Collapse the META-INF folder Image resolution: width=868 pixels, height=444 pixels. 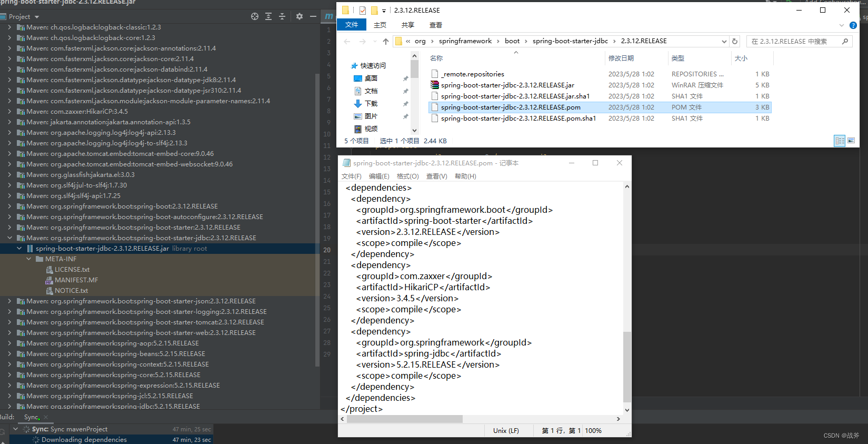pyautogui.click(x=29, y=259)
